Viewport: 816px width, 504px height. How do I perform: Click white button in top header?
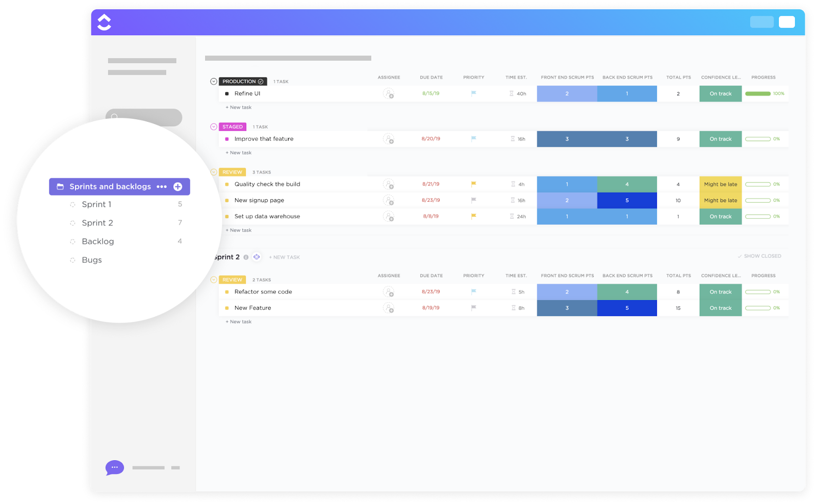coord(787,22)
